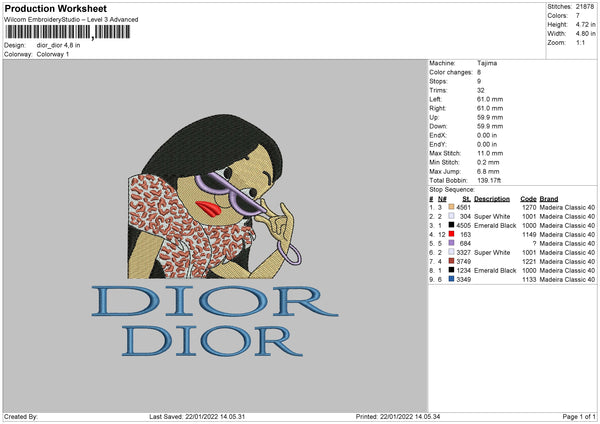600x424 pixels.
Task: Click the 'Color changes:' label
Action: tap(451, 72)
